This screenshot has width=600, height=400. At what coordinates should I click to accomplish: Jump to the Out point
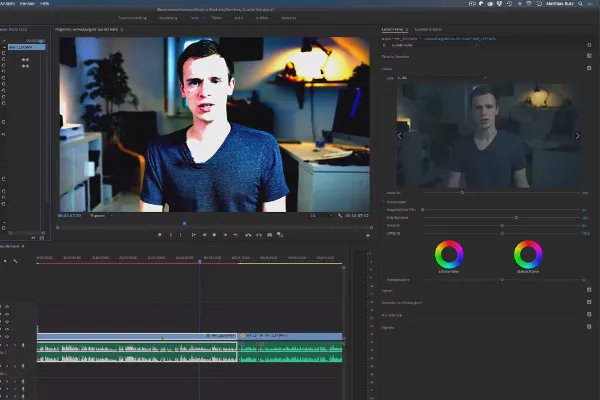pos(236,235)
